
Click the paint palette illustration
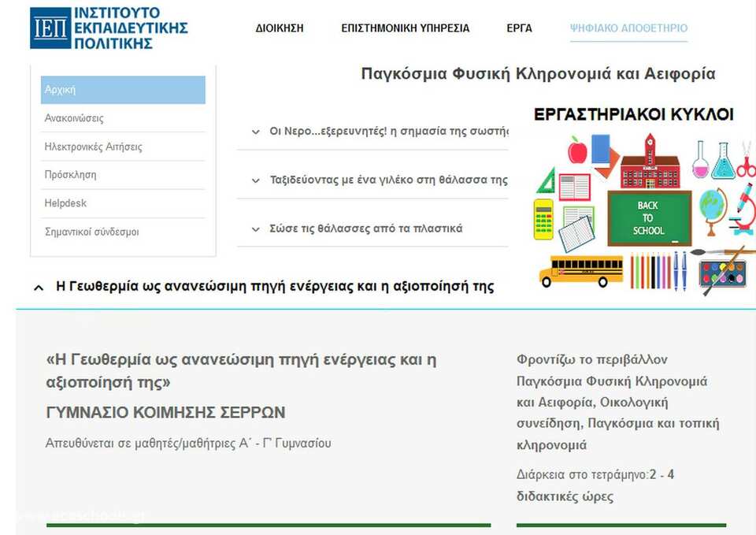(x=722, y=273)
